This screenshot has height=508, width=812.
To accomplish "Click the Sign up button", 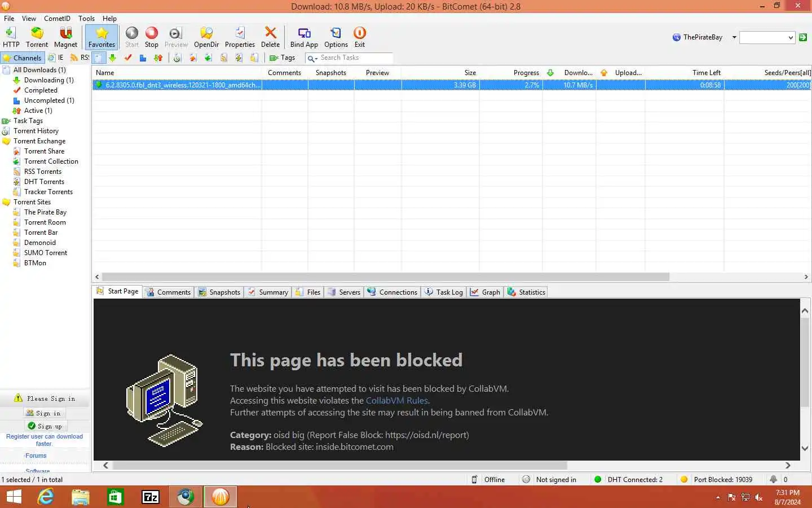I will pos(45,426).
